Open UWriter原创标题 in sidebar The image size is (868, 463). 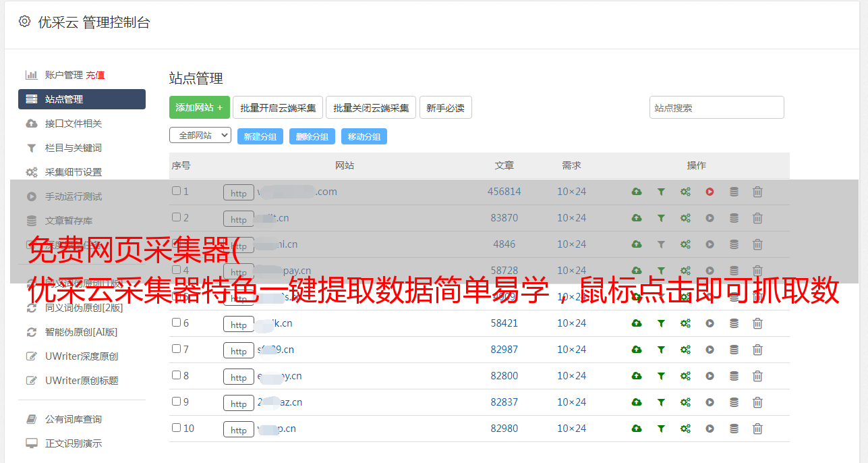point(82,381)
